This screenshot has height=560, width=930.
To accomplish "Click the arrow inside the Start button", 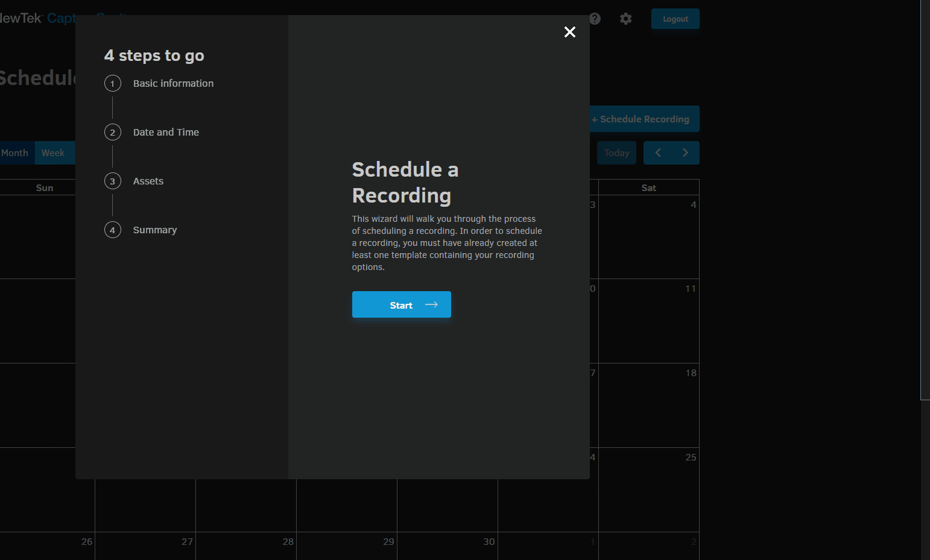I will click(432, 304).
